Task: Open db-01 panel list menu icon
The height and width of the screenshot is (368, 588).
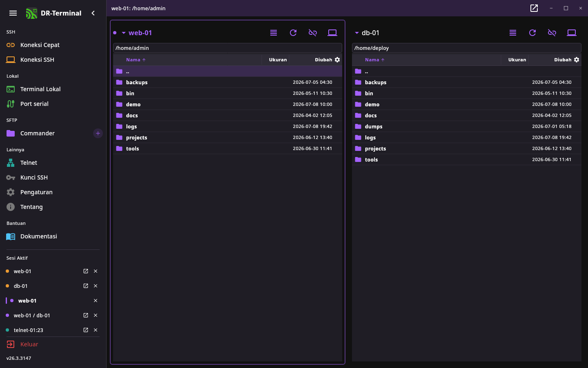Action: 513,33
